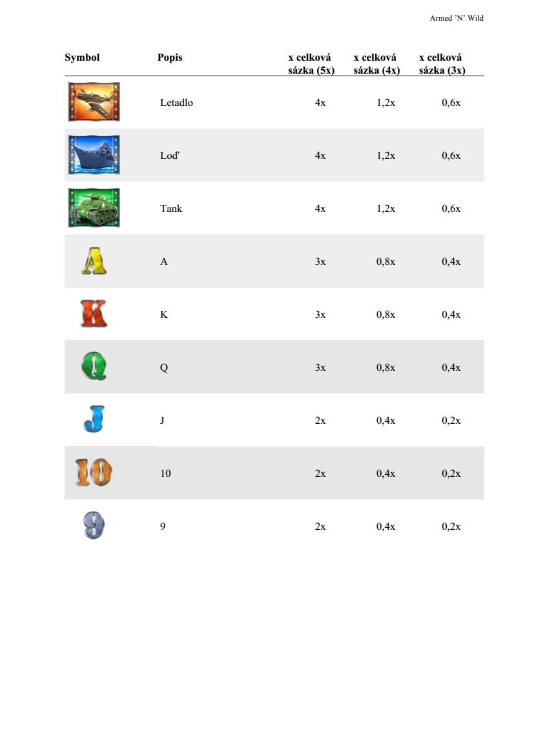The width and height of the screenshot is (534, 756).
Task: Click the green tank symbol icon
Action: click(x=94, y=208)
